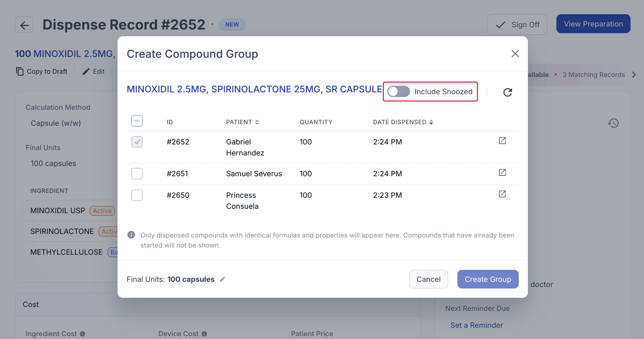Click the Quantity column header

point(316,122)
